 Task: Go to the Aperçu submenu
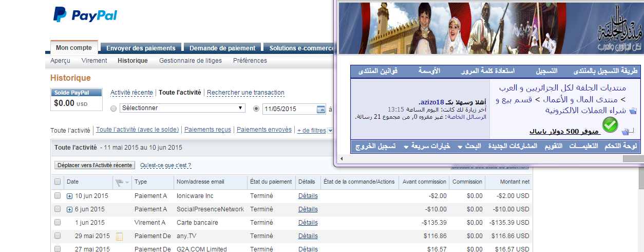point(61,61)
